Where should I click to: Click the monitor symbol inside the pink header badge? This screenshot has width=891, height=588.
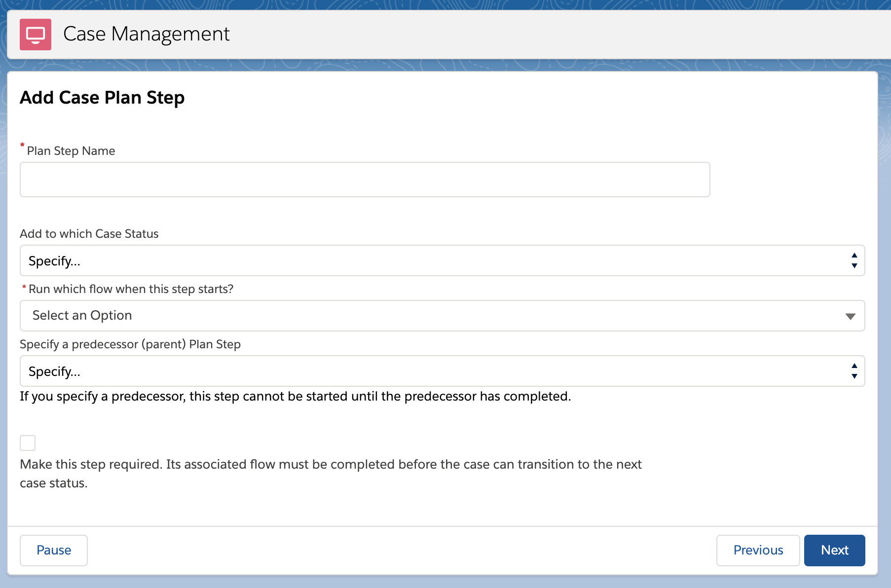coord(35,34)
